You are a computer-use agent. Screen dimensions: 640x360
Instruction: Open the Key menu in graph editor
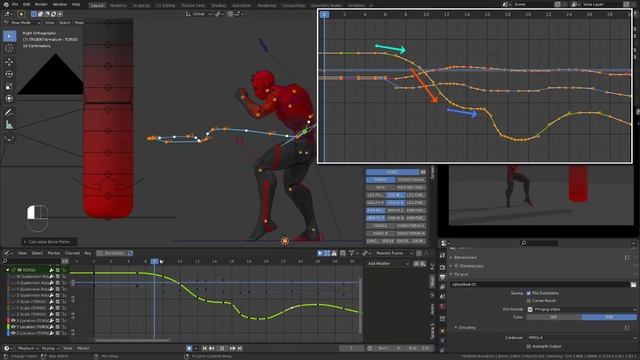click(x=88, y=253)
